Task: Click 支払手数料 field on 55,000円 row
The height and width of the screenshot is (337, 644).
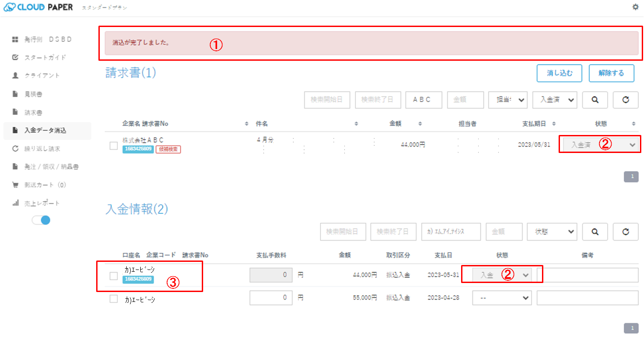Action: (x=271, y=298)
